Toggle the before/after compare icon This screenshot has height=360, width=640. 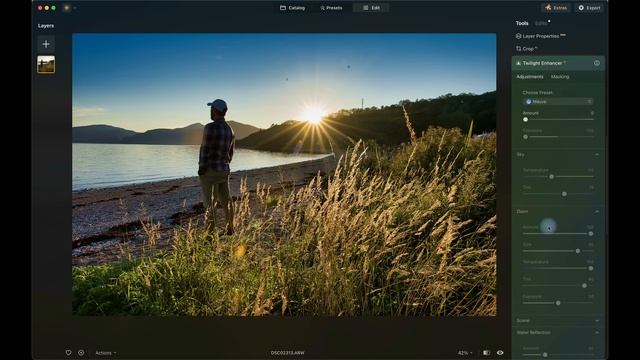pos(487,353)
